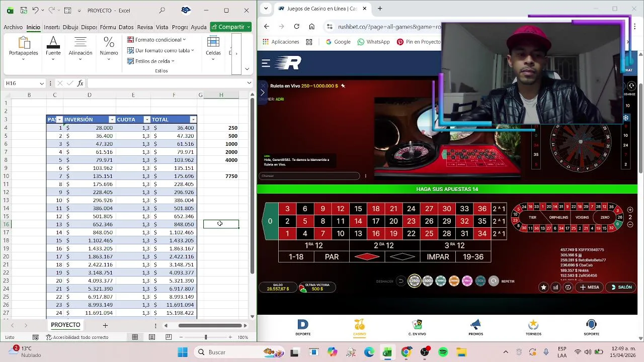644x362 pixels.
Task: Switch to Normal view icon
Action: click(135, 337)
